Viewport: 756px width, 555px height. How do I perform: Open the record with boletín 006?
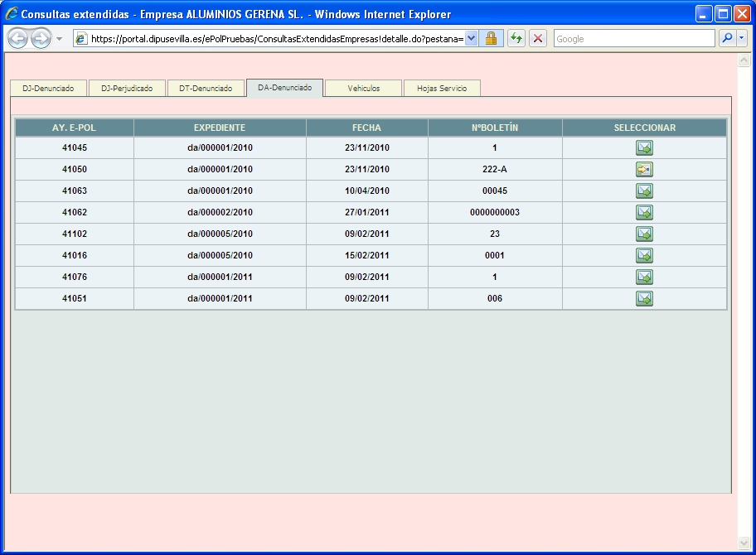tap(644, 299)
